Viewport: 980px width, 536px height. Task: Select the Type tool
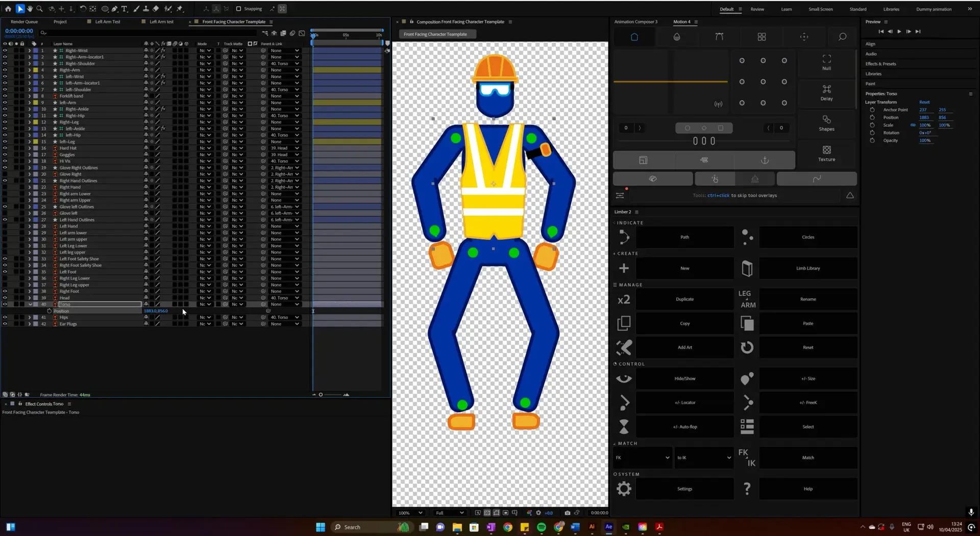124,9
